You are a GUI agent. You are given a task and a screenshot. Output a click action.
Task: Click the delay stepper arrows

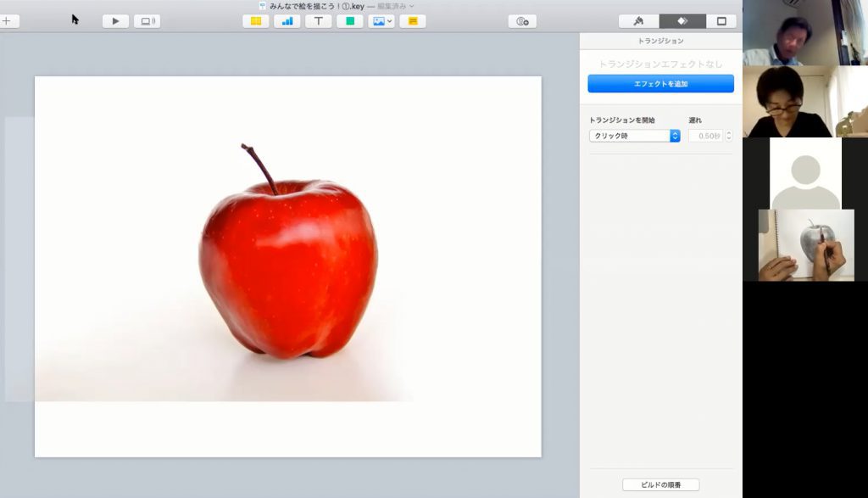pos(729,136)
